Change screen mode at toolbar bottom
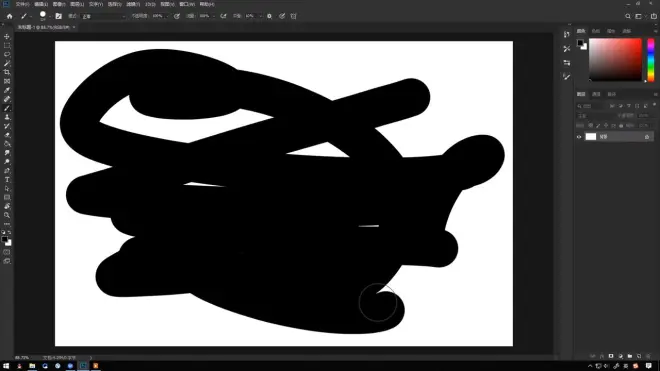The height and width of the screenshot is (371, 660). click(x=7, y=262)
